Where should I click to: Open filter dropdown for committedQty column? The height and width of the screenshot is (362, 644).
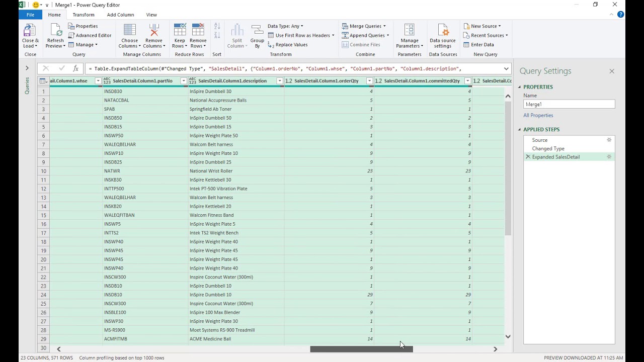tap(467, 81)
